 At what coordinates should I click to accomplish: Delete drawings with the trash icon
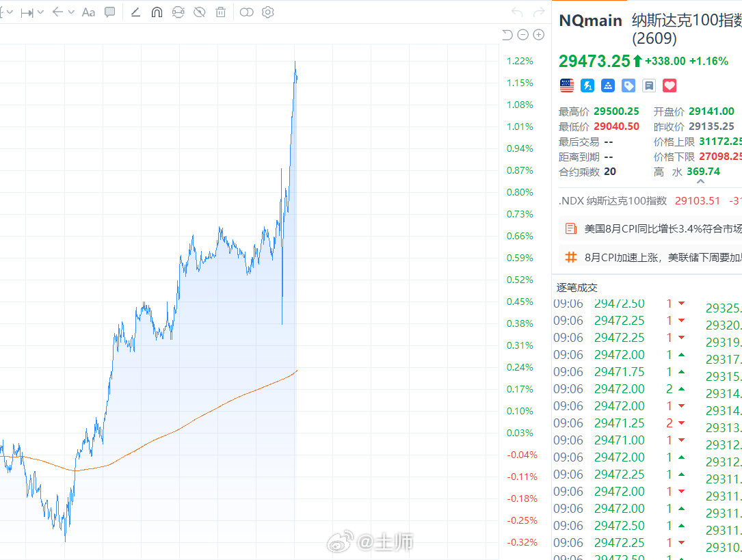click(x=220, y=12)
